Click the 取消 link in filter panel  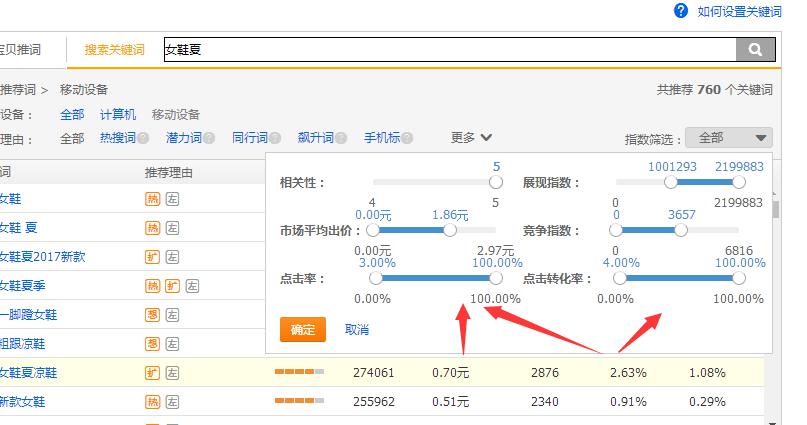357,329
